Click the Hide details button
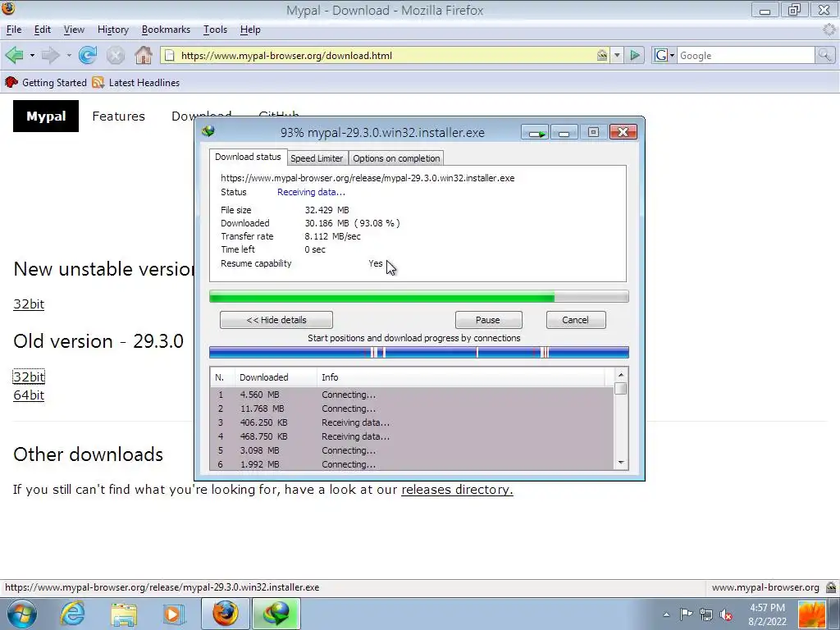The width and height of the screenshot is (840, 630). tap(276, 320)
